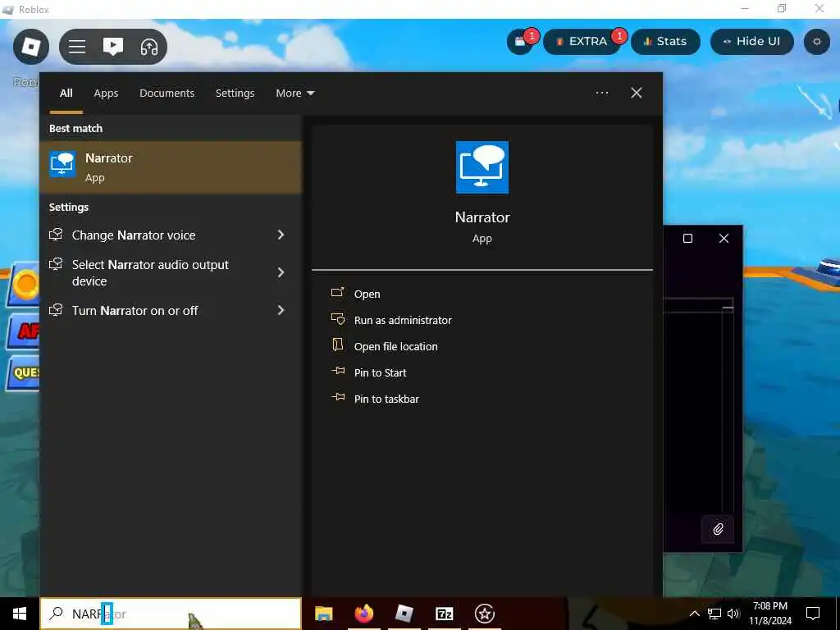Click the Narrator icon in best match

point(62,163)
